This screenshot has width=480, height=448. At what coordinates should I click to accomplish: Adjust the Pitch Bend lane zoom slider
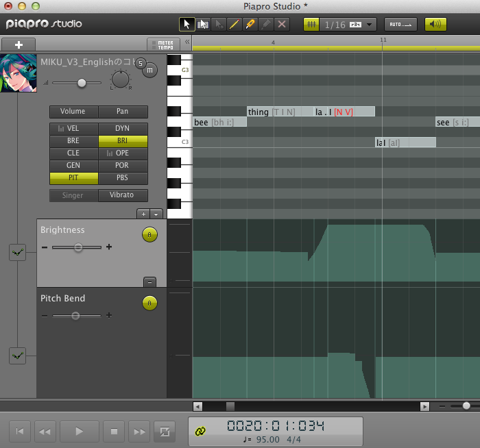click(x=75, y=316)
